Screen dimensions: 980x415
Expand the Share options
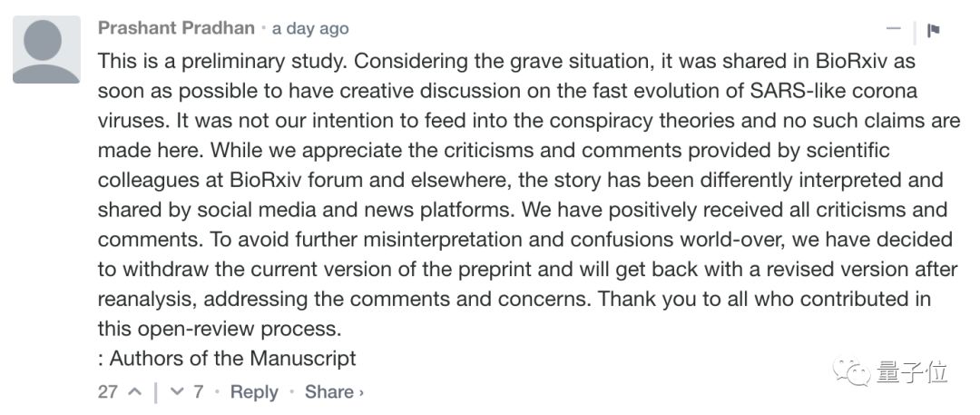click(333, 392)
